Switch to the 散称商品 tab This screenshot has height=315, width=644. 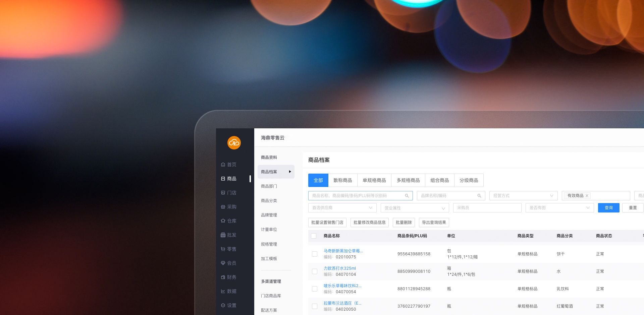(343, 180)
